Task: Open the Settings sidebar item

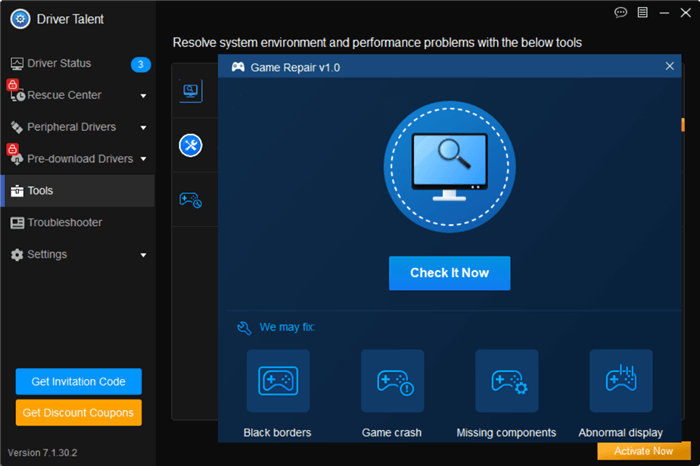Action: point(78,254)
